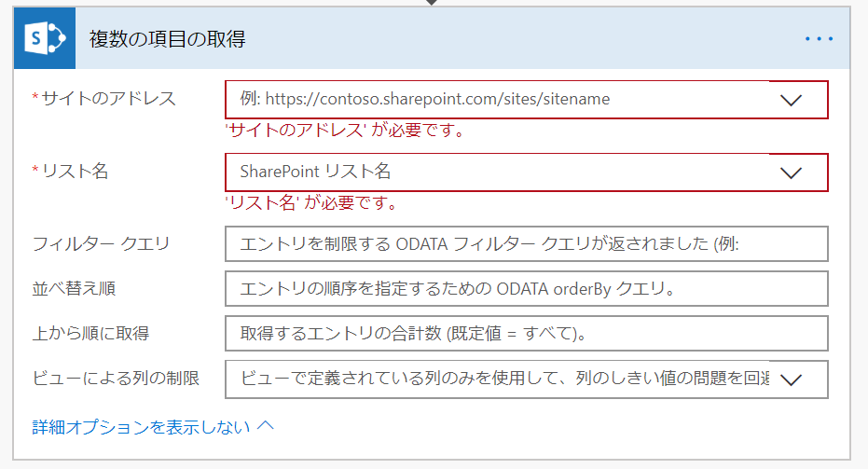The image size is (868, 469).
Task: Click the リスト名 field label
Action: (75, 172)
